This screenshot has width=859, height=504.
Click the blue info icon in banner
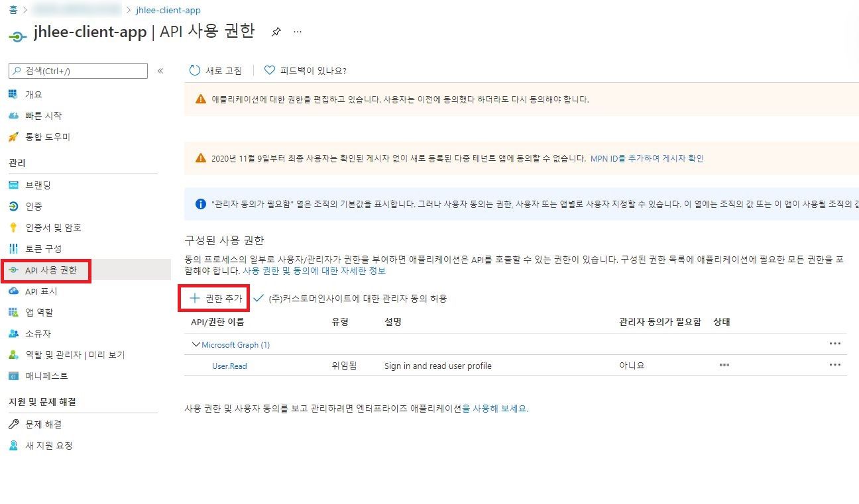(201, 204)
